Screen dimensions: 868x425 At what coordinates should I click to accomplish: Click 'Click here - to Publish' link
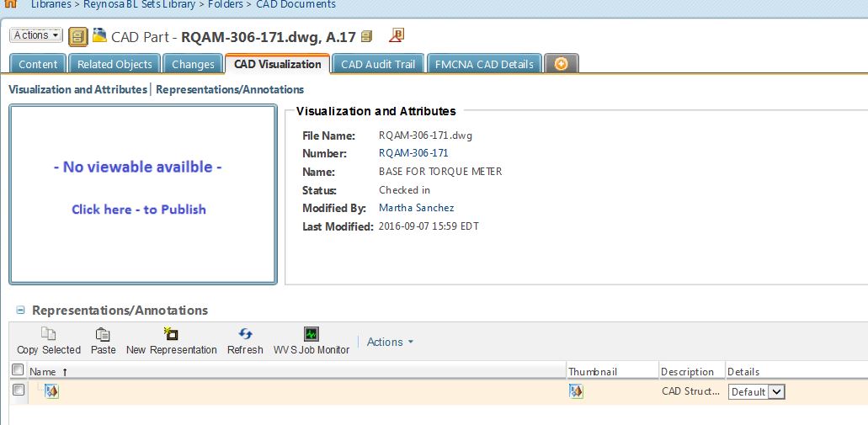click(x=139, y=210)
